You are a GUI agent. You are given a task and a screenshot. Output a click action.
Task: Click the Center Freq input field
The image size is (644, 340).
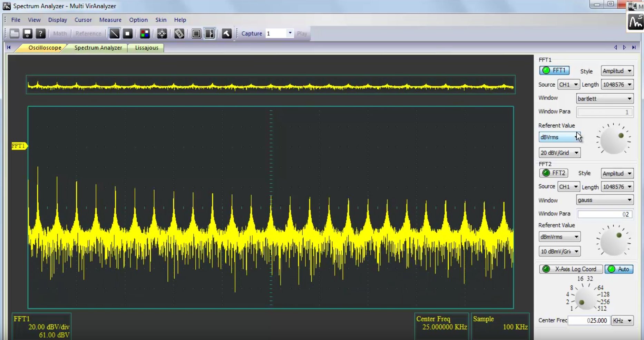589,320
